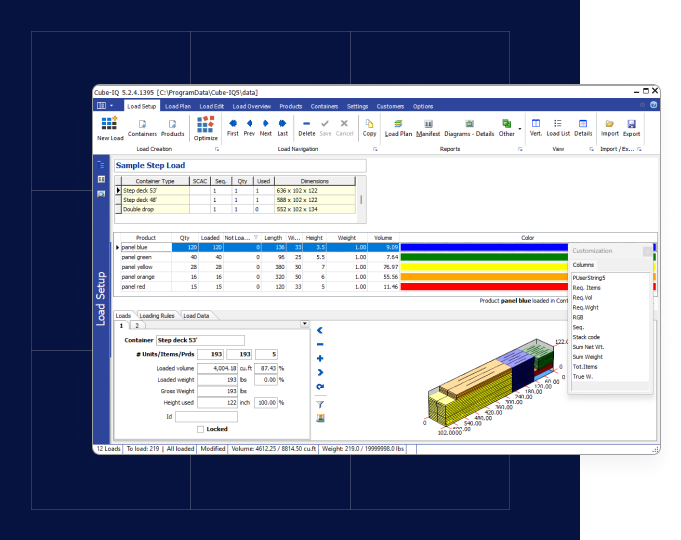Screen dimensions: 681x540
Task: Click the filter funnel icon
Action: coord(320,405)
